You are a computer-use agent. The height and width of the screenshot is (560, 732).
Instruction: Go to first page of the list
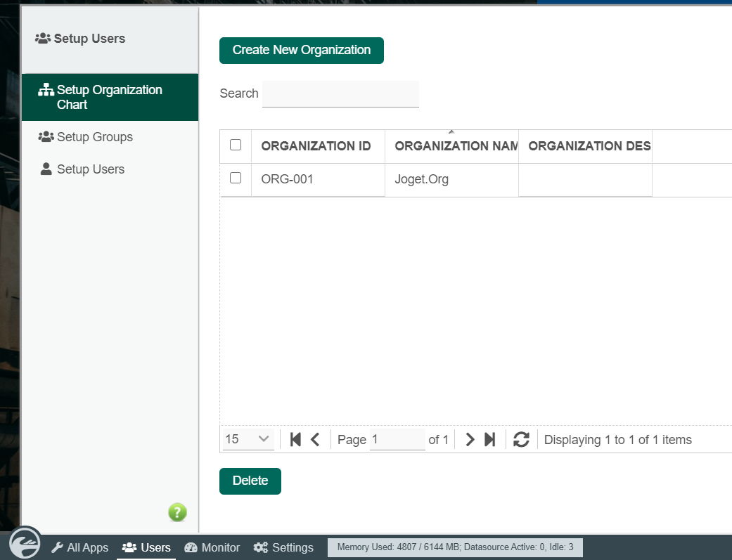click(295, 440)
